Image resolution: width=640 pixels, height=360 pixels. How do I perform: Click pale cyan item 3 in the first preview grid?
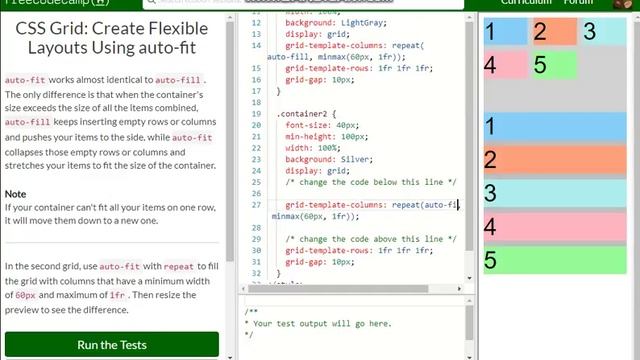click(x=604, y=31)
